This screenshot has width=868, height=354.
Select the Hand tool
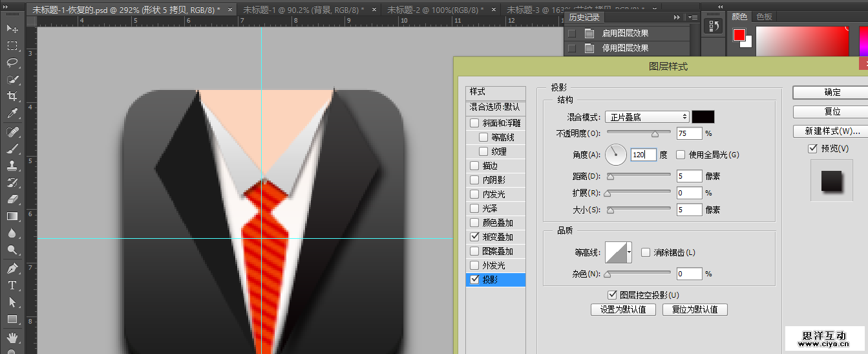point(12,337)
